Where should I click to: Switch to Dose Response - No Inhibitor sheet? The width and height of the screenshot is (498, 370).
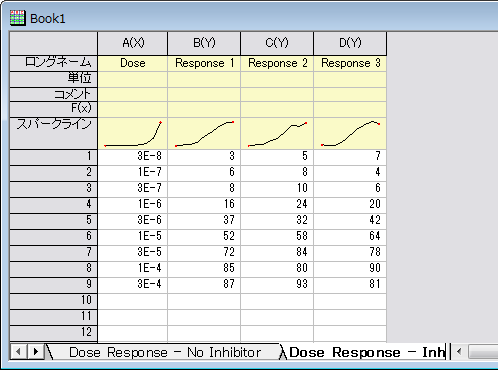165,352
